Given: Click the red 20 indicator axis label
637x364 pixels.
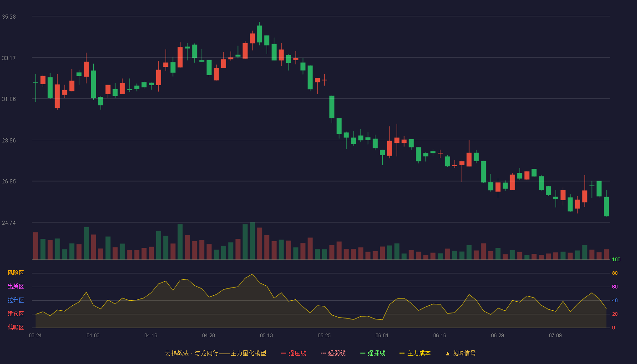Looking at the screenshot, I should (x=615, y=314).
